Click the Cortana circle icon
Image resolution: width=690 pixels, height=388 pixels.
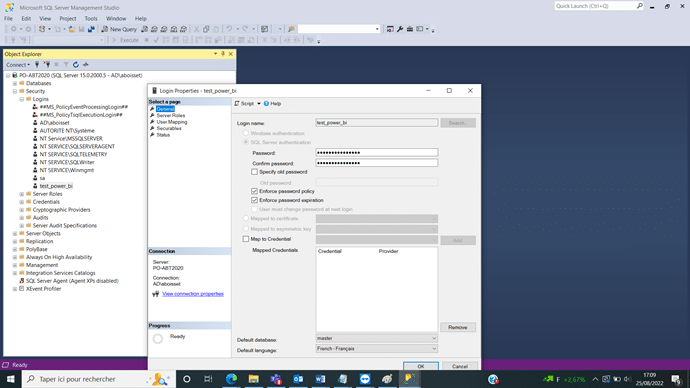click(187, 379)
